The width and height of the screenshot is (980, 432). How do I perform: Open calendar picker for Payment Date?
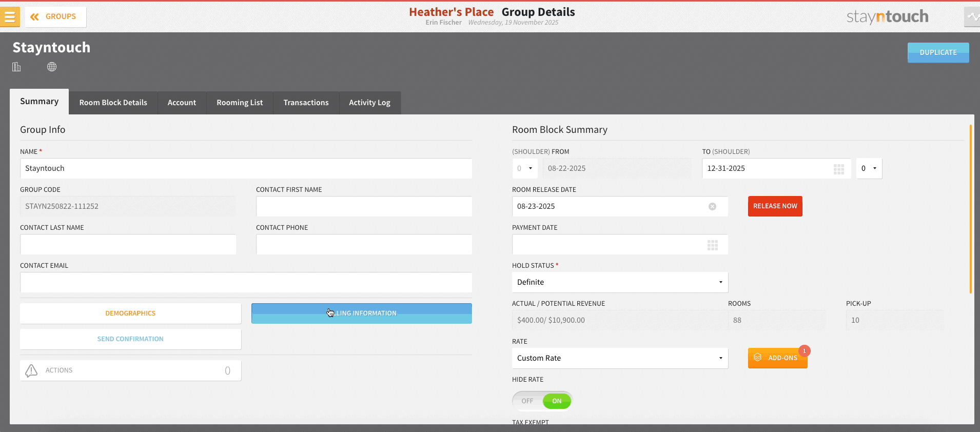tap(713, 245)
